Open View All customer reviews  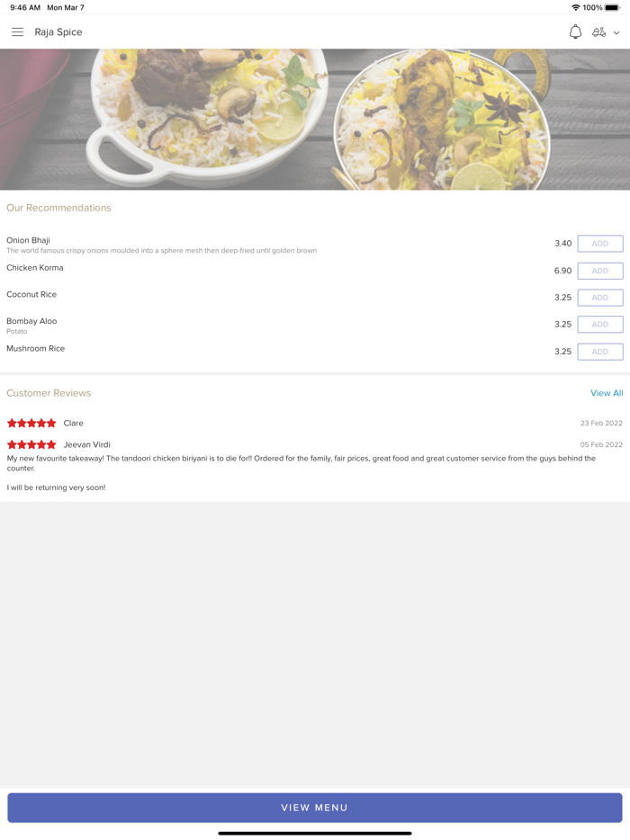[x=607, y=393]
